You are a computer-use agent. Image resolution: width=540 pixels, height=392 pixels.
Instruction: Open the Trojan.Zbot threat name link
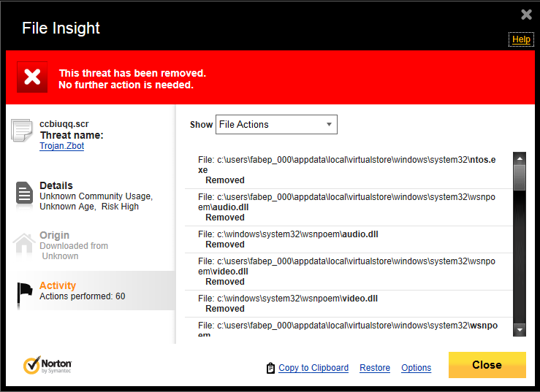pyautogui.click(x=63, y=146)
